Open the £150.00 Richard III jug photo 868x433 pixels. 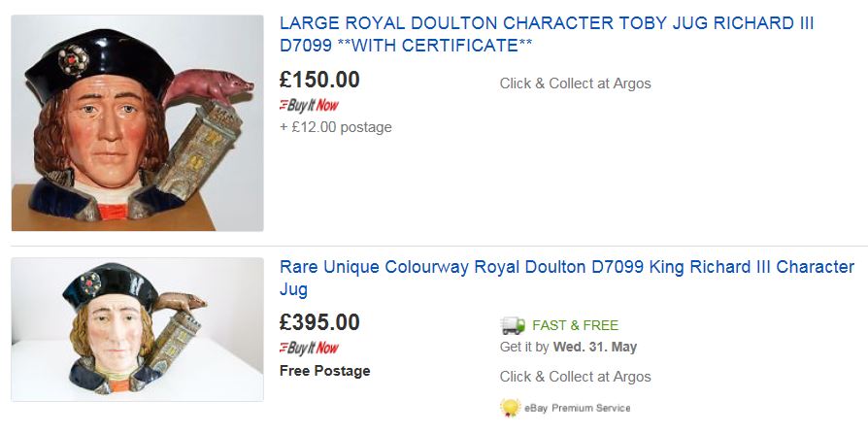(x=137, y=122)
